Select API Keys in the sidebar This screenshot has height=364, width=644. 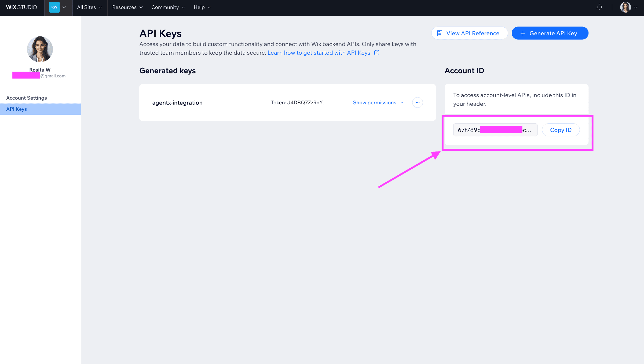click(41, 109)
